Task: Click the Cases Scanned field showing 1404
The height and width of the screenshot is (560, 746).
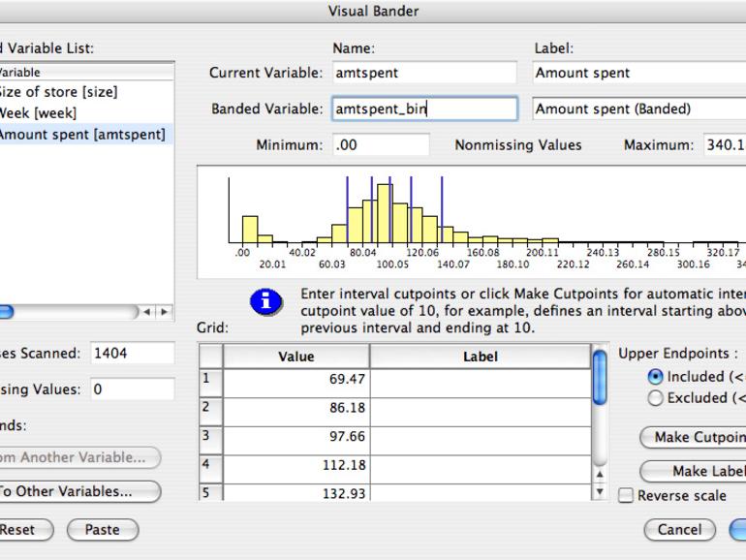Action: pyautogui.click(x=133, y=353)
